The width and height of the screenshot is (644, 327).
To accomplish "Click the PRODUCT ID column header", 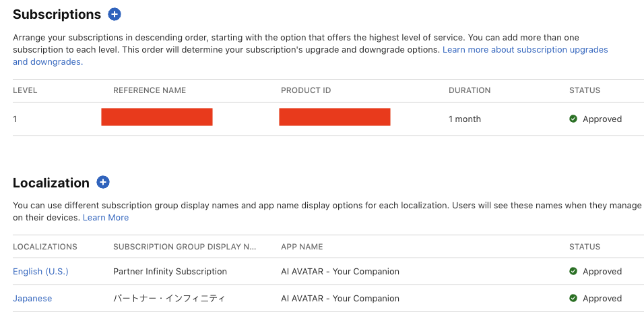I will coord(306,90).
